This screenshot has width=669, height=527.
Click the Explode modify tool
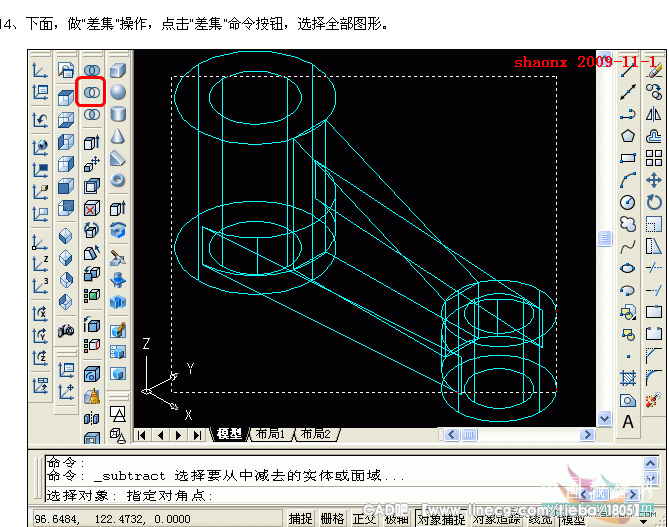654,400
